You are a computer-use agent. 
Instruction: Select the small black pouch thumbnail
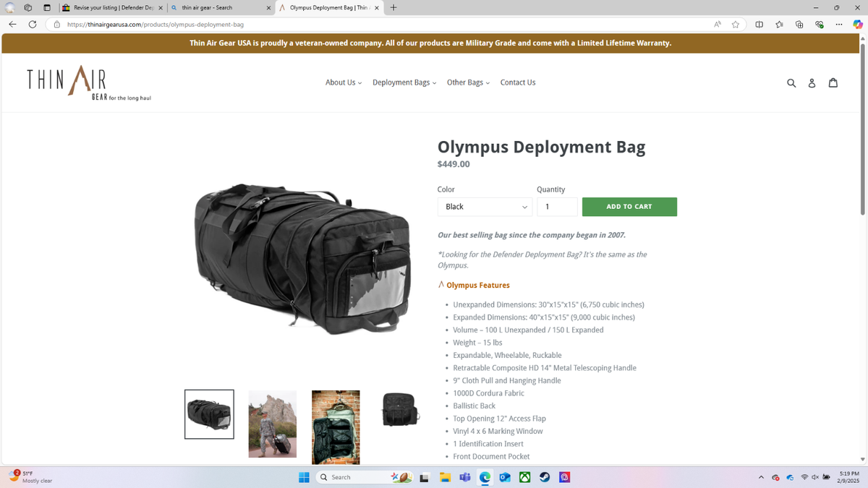coord(399,409)
